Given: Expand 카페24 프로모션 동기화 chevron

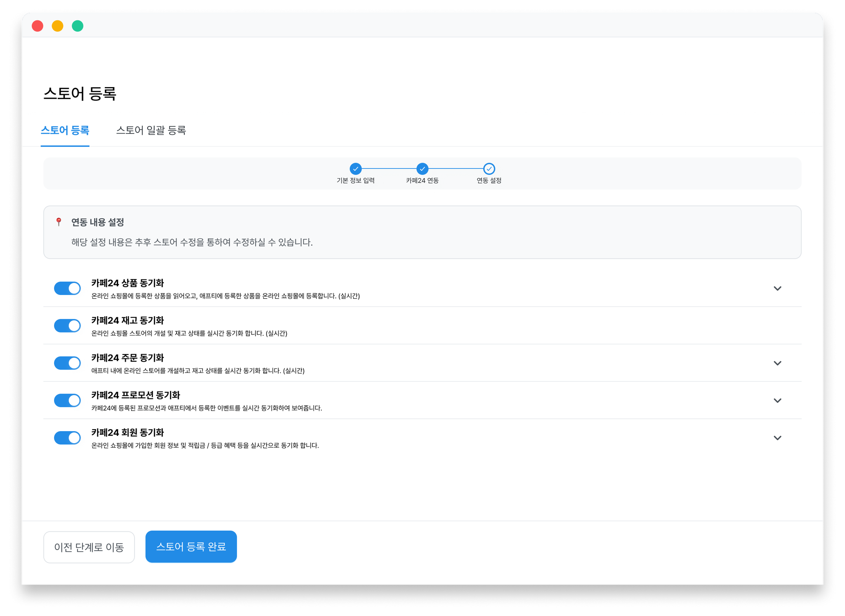Looking at the screenshot, I should [x=777, y=400].
